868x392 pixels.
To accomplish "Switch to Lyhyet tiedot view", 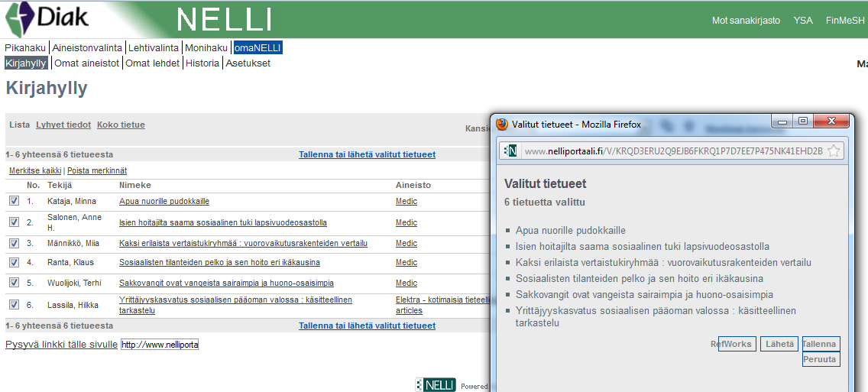I will point(63,125).
